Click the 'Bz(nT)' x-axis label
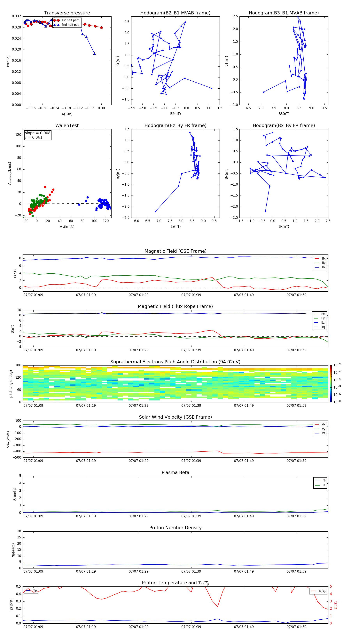Image resolution: width=351 pixels, height=644 pixels. [175, 227]
